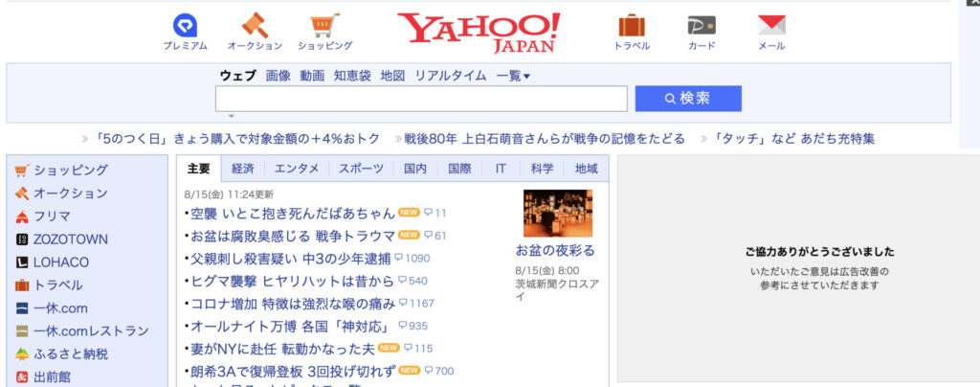
Task: Click the LOHACO icon in the sidebar
Action: point(22,262)
